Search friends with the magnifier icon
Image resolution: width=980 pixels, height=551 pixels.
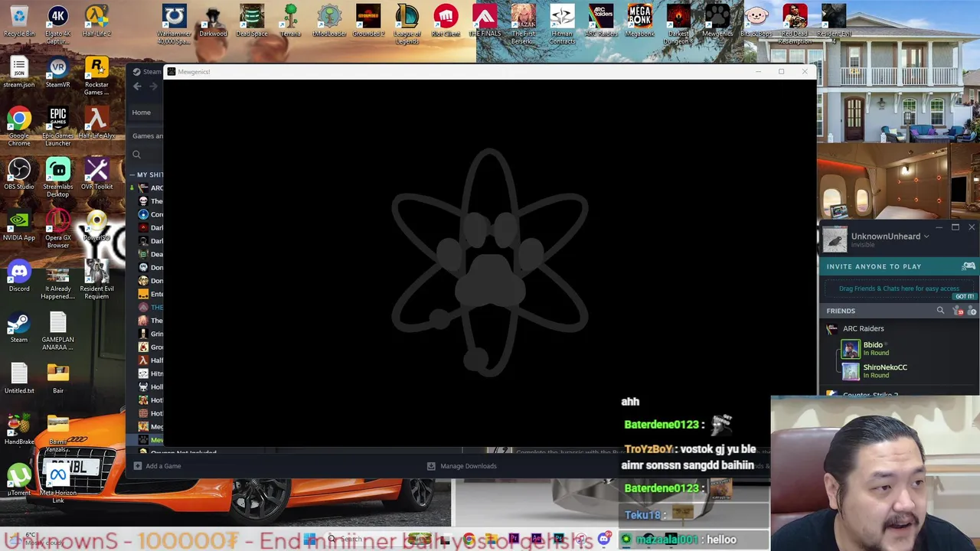(x=940, y=311)
